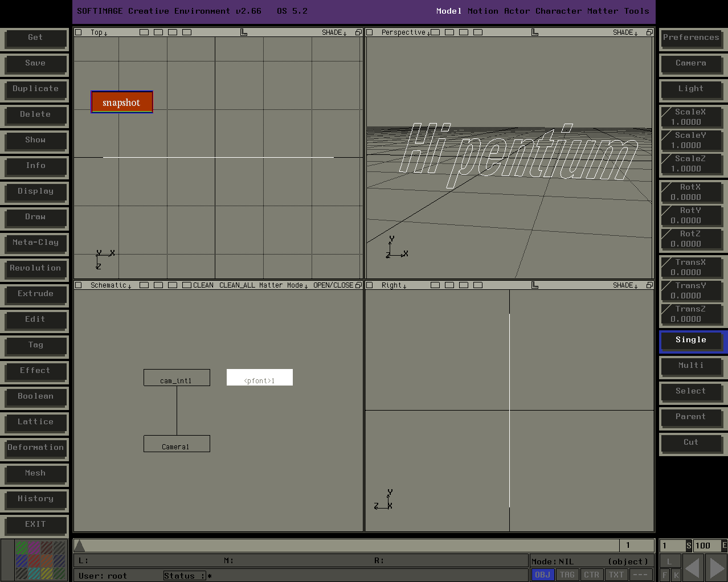Open the Perspective view dropdown
This screenshot has width=728, height=582.
point(406,32)
